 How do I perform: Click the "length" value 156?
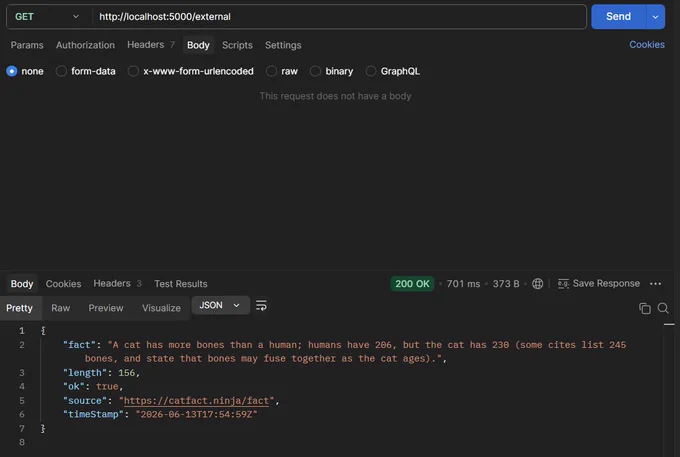click(x=126, y=373)
